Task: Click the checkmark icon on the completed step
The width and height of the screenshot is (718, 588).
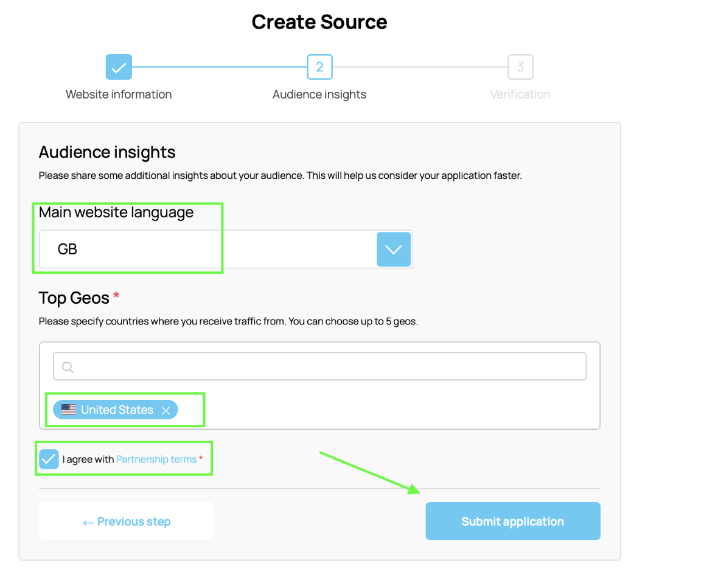Action: [x=119, y=67]
